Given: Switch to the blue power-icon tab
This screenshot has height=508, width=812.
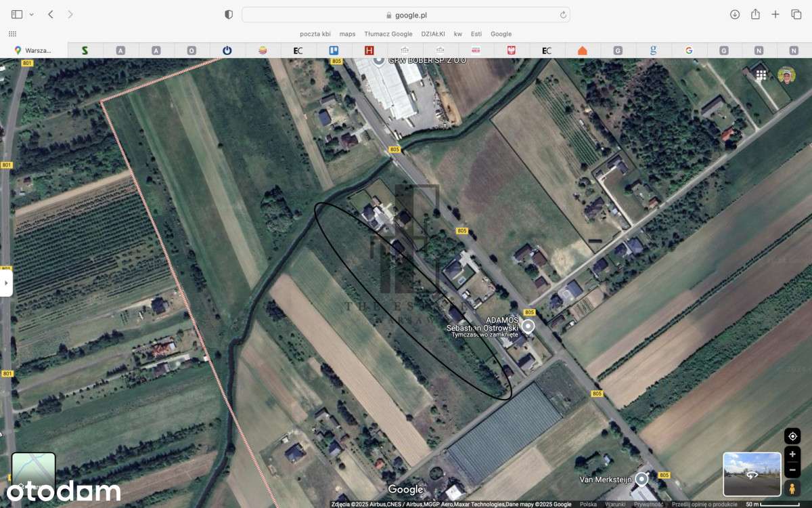Looking at the screenshot, I should 227,50.
